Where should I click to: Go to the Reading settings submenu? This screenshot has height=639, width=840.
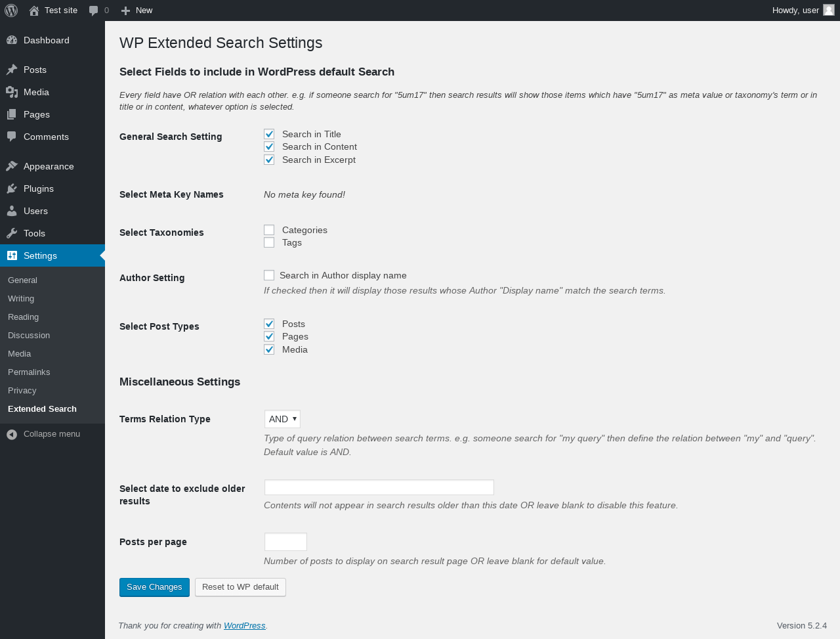(x=23, y=317)
